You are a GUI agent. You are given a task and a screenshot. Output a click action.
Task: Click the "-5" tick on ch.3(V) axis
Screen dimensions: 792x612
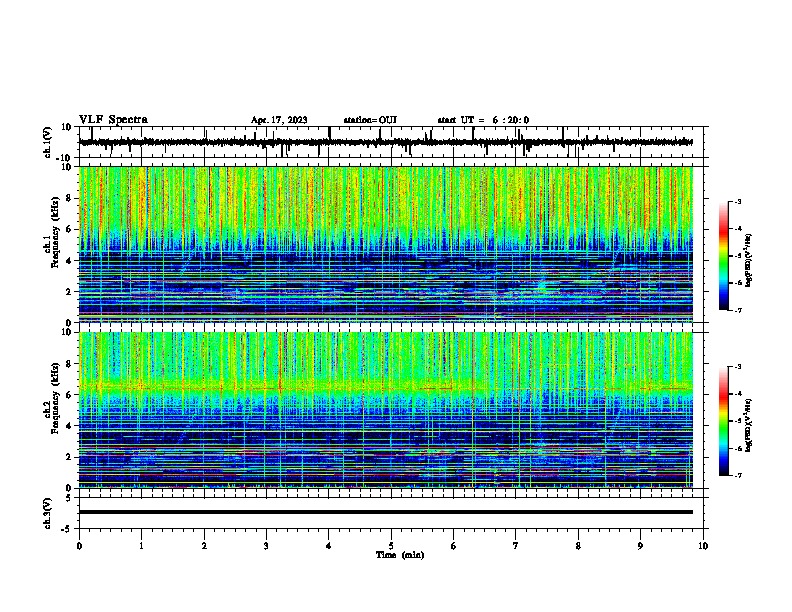(67, 529)
